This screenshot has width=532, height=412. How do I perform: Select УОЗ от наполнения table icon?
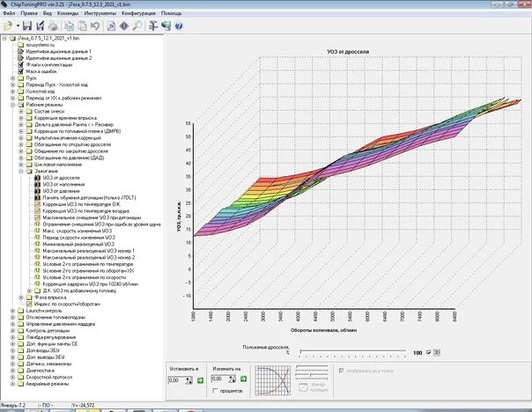[37, 185]
